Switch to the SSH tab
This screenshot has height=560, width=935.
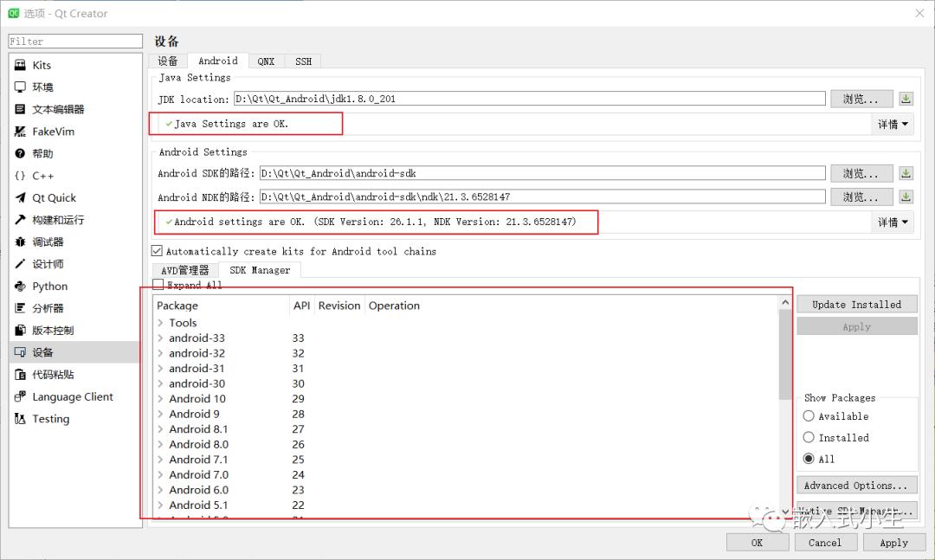tap(303, 61)
